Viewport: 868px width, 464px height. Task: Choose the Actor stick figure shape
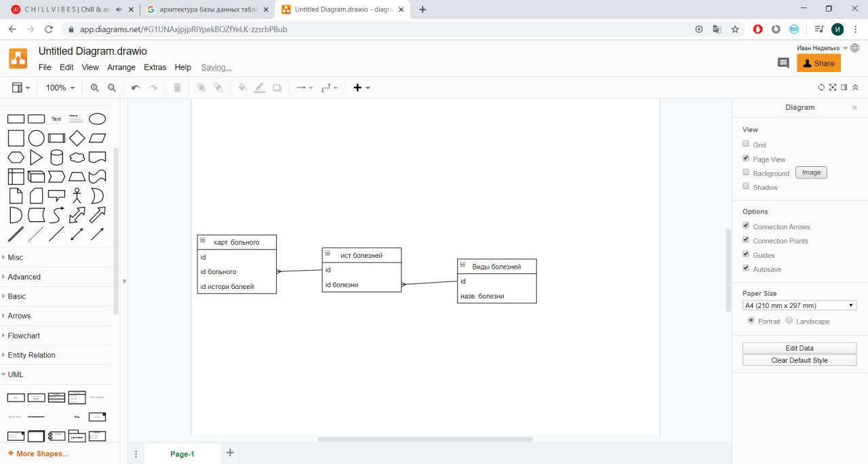[x=77, y=196]
